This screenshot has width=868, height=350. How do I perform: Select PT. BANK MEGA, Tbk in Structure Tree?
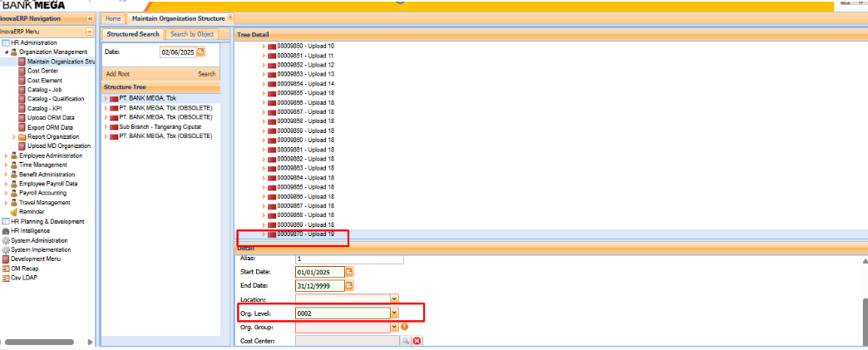[x=147, y=98]
